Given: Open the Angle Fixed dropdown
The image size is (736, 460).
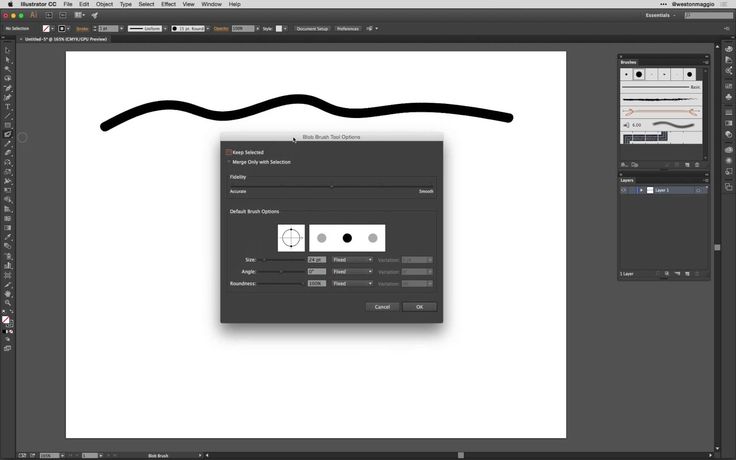Looking at the screenshot, I should (352, 272).
